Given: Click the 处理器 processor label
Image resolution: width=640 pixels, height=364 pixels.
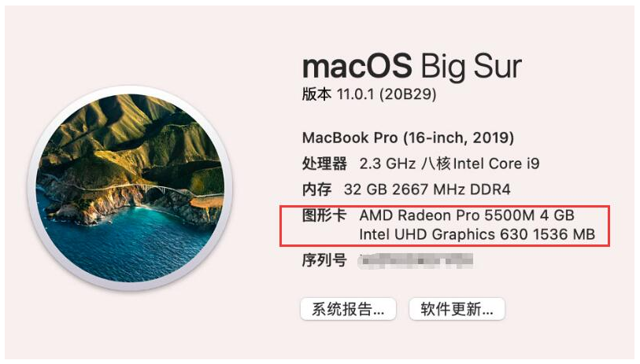Looking at the screenshot, I should point(324,164).
